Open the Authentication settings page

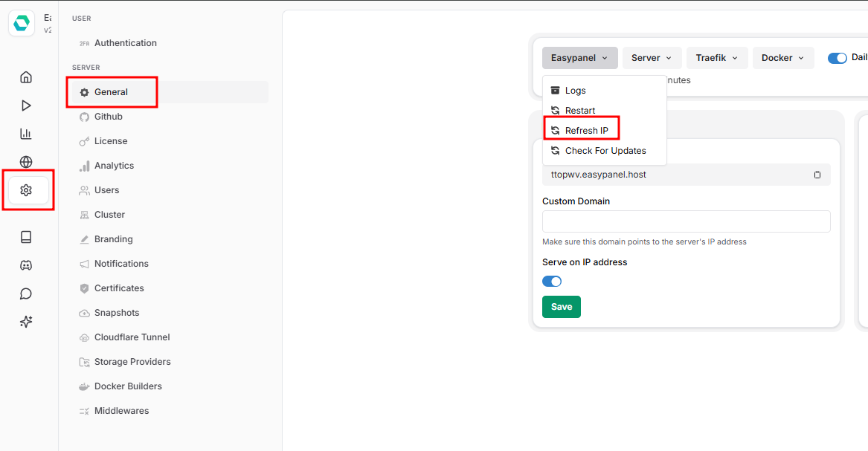170,43
